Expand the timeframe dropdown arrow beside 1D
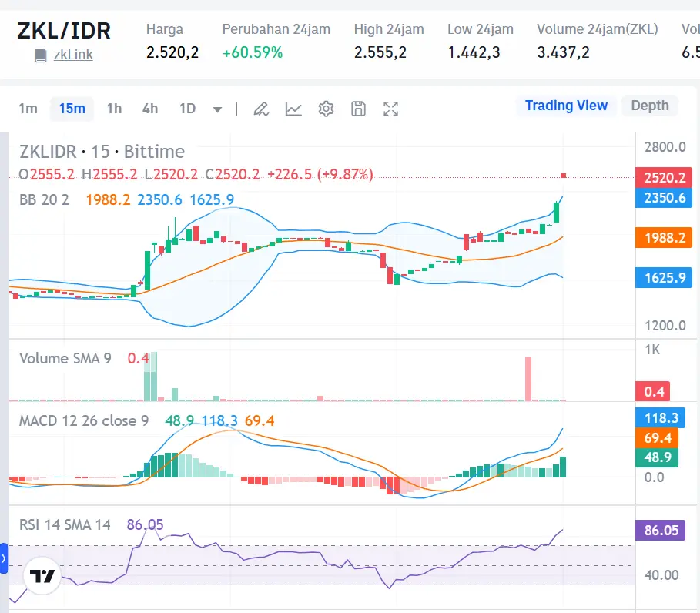The height and width of the screenshot is (613, 700). [216, 109]
